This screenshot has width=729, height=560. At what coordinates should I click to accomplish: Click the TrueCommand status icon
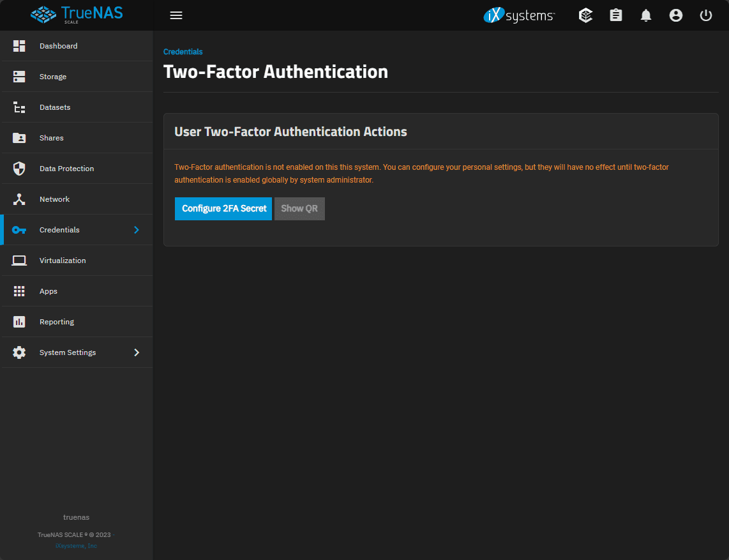pyautogui.click(x=585, y=15)
